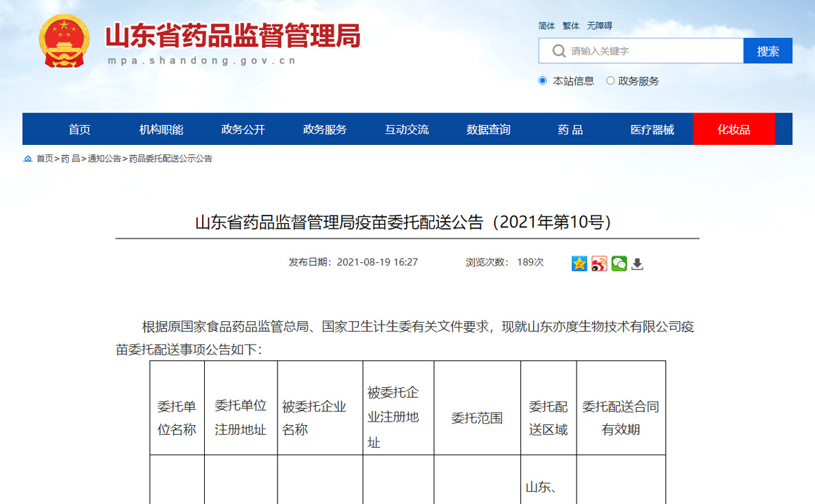Image resolution: width=815 pixels, height=504 pixels.
Task: Share the announcement via WeChat icon
Action: [x=619, y=264]
